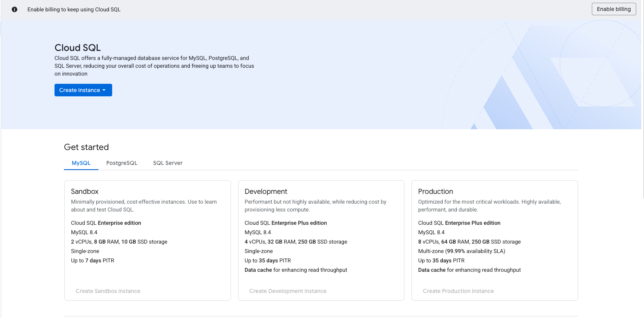Click '2 vCPUs, 8 GB RAM, 10 GB SSD storage'
This screenshot has height=318, width=644.
pos(119,242)
